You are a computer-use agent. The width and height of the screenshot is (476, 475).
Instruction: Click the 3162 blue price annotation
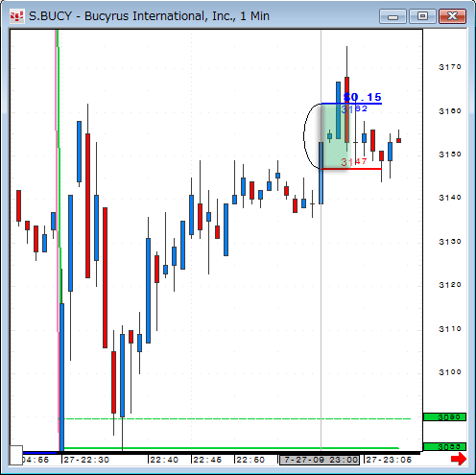(x=354, y=109)
